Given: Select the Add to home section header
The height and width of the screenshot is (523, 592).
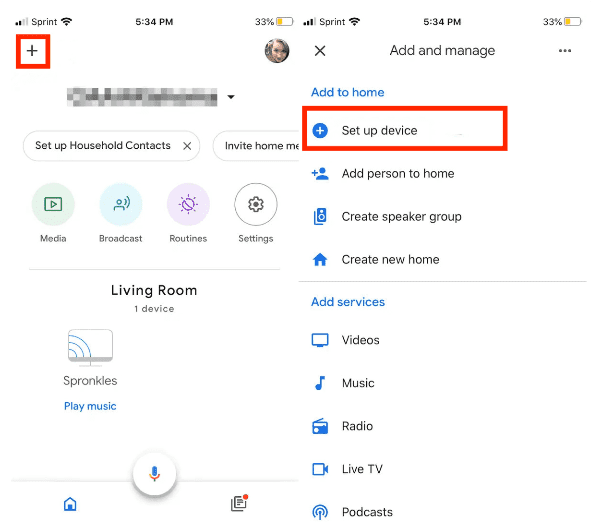Looking at the screenshot, I should (348, 93).
